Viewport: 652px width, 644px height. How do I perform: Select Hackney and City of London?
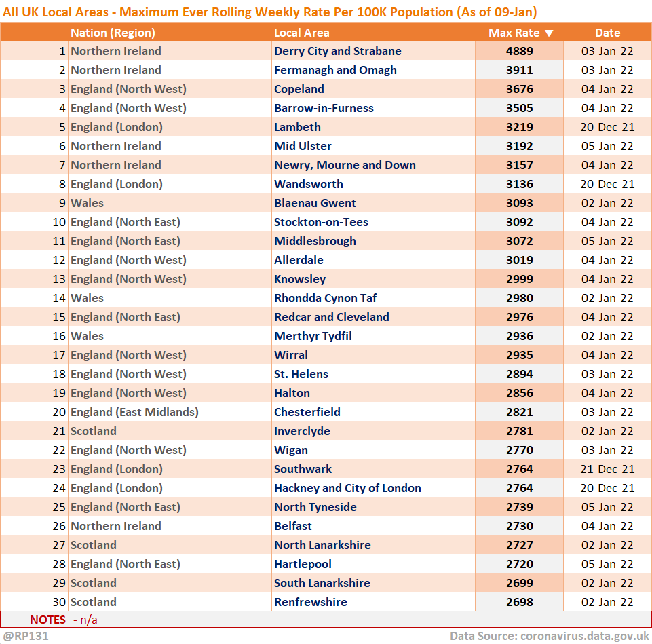(347, 488)
